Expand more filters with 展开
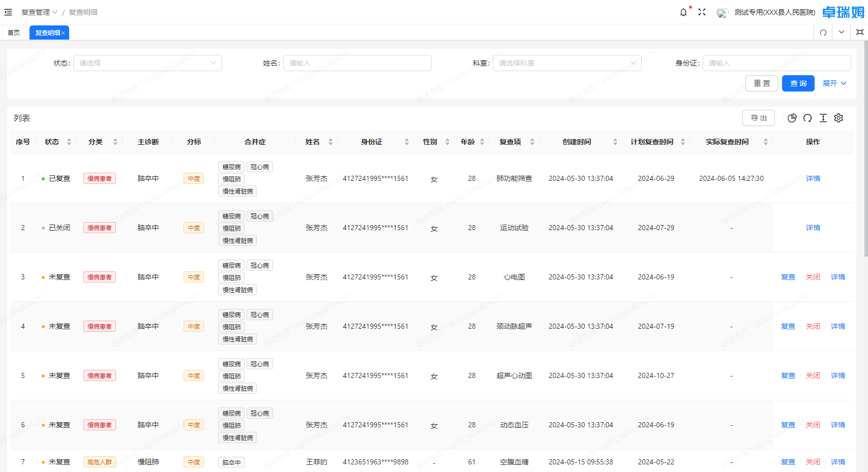Screen dimensions: 868x472 (834, 83)
